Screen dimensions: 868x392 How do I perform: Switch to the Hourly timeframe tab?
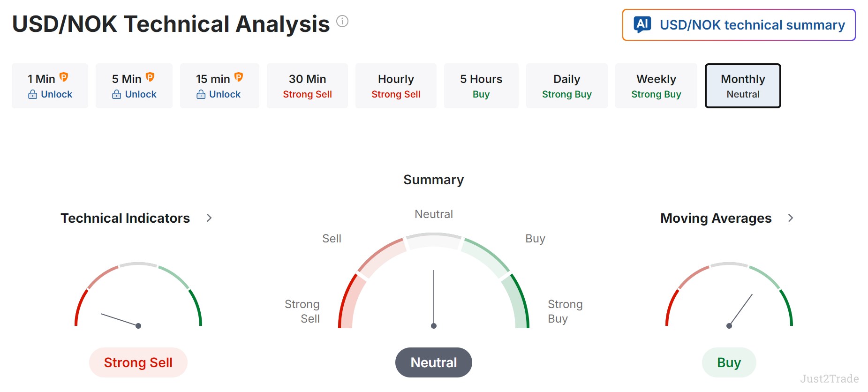point(396,86)
